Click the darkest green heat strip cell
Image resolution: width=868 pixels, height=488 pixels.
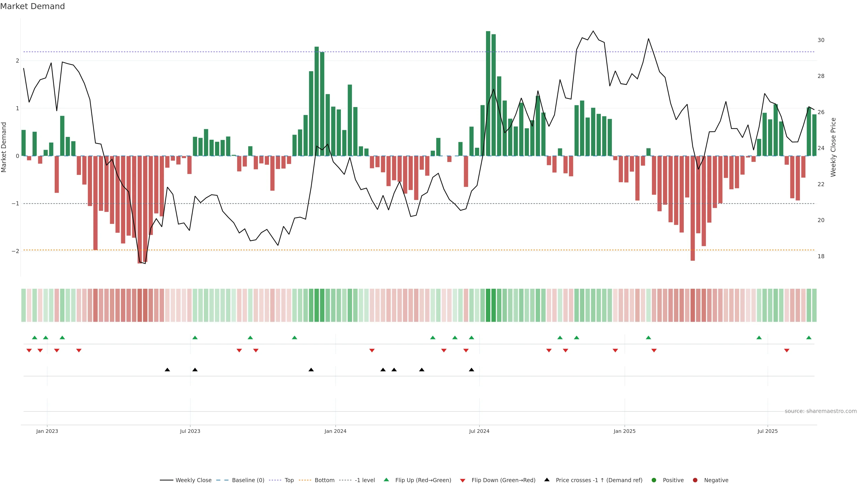488,305
